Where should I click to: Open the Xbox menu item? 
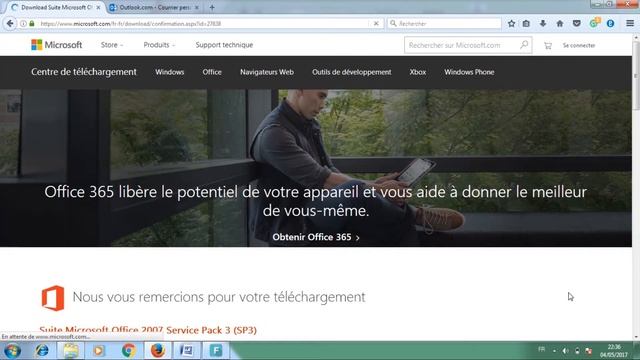[x=418, y=72]
